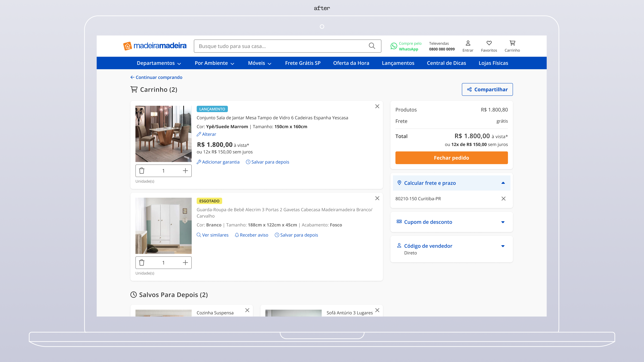644x362 pixels.
Task: Increase the wardrobe quantity with the plus icon
Action: 185,263
